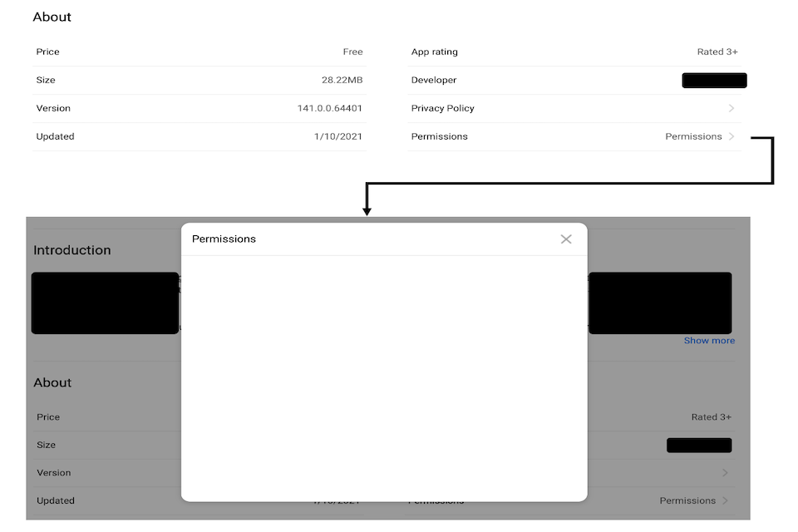Expand the Permissions chevron in the top About section
Viewport: 798px width, 532px height.
point(731,136)
